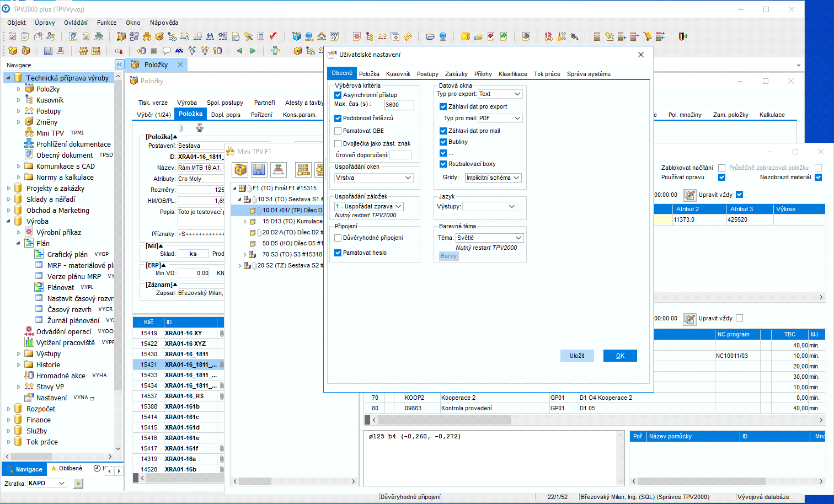The width and height of the screenshot is (834, 504).
Task: Click the Uložit button
Action: (x=577, y=356)
